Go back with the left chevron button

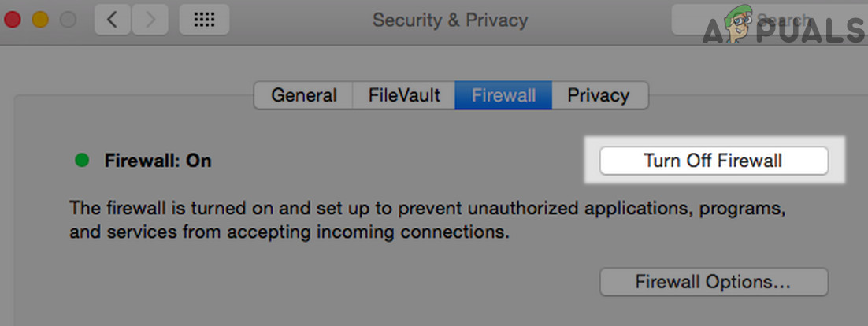pyautogui.click(x=113, y=20)
